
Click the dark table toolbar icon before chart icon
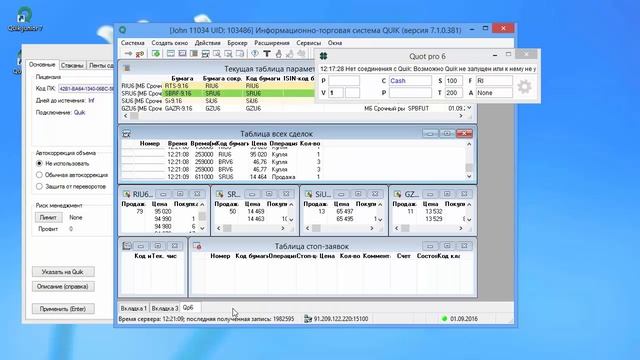point(194,53)
